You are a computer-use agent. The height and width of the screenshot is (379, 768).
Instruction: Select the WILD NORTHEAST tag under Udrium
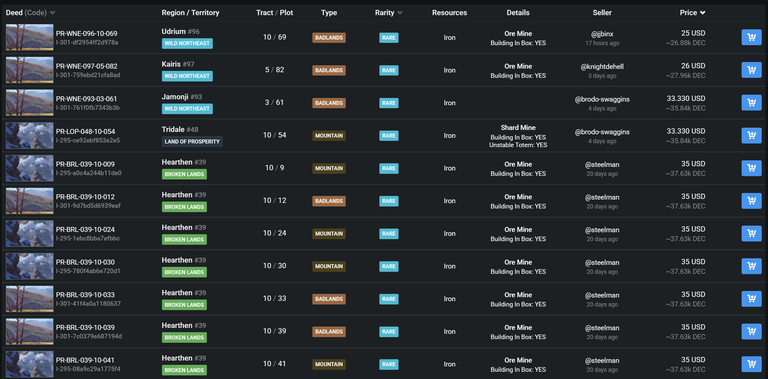187,44
